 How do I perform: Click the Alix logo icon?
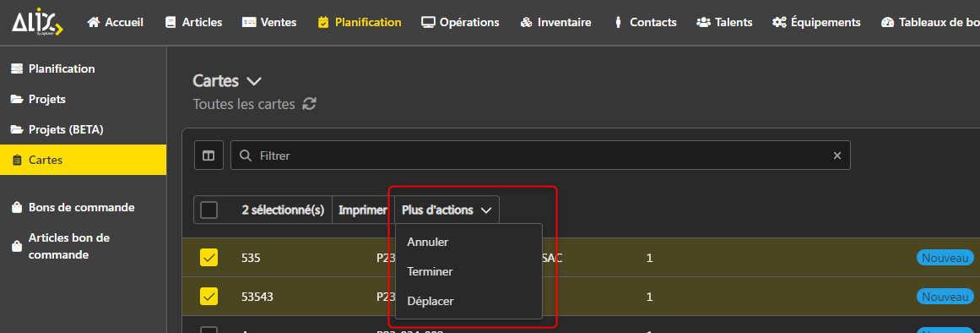tap(37, 23)
